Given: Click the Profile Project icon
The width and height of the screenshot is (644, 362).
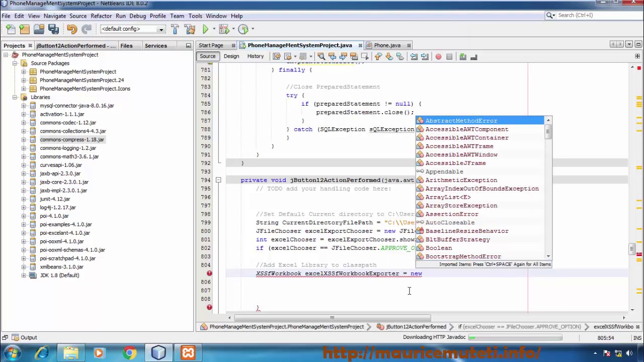Looking at the screenshot, I should point(243,29).
